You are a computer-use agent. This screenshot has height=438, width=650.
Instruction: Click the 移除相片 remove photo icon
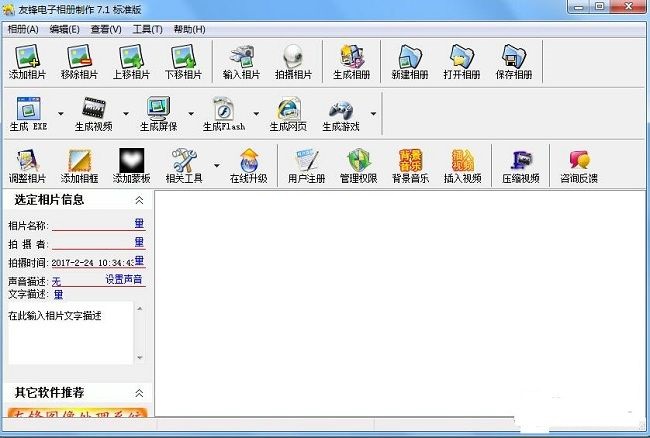(79, 62)
